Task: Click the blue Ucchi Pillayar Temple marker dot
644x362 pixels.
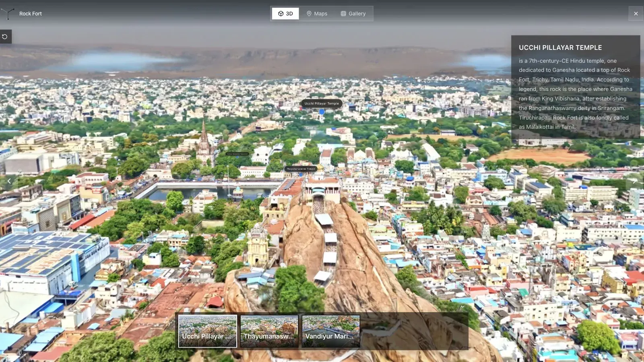Action: 322,112
